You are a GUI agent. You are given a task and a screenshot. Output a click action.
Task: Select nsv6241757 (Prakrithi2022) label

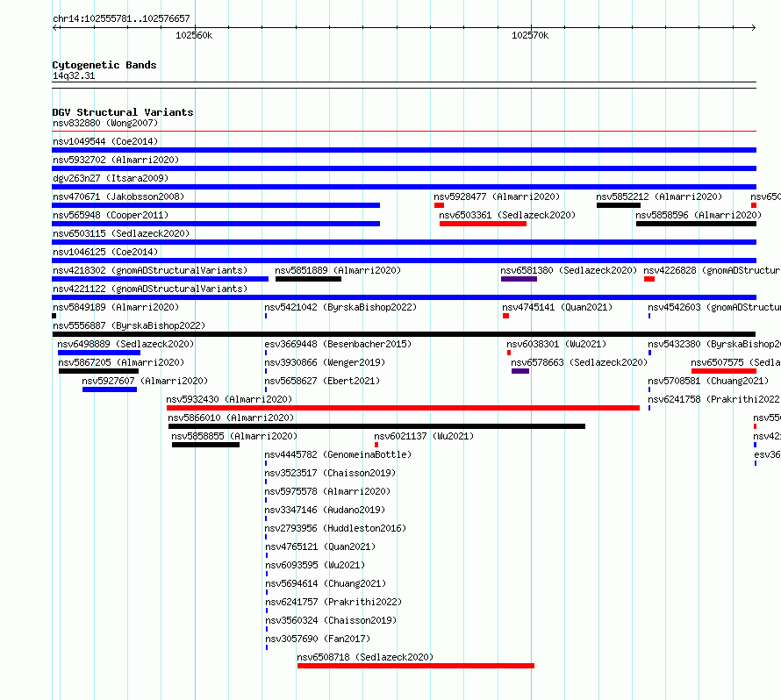point(333,602)
